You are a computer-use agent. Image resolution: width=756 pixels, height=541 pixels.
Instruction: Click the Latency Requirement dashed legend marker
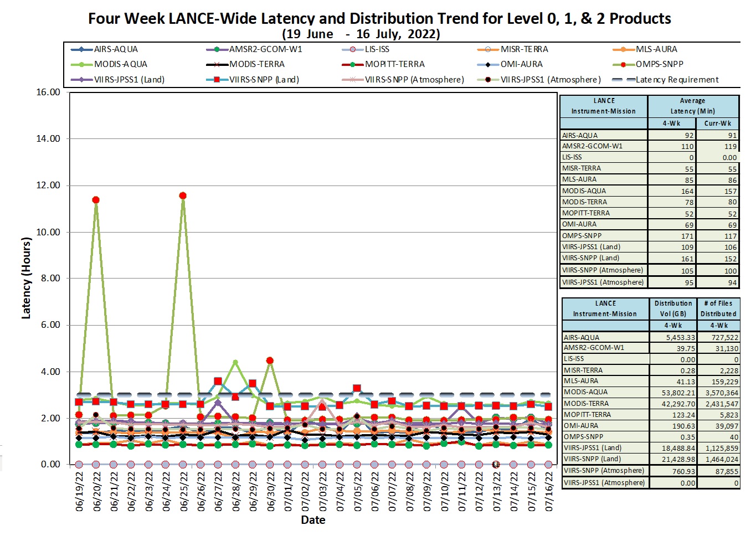coord(623,80)
